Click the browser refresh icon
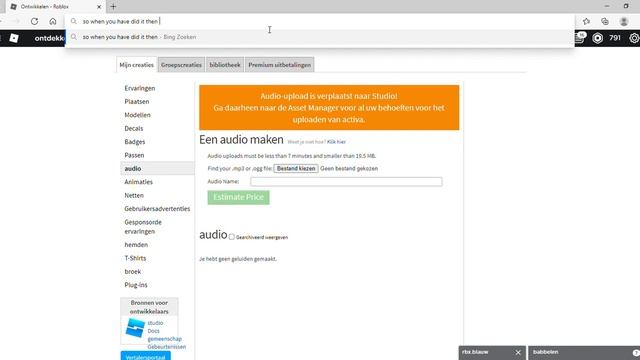640x360 pixels. tap(34, 21)
